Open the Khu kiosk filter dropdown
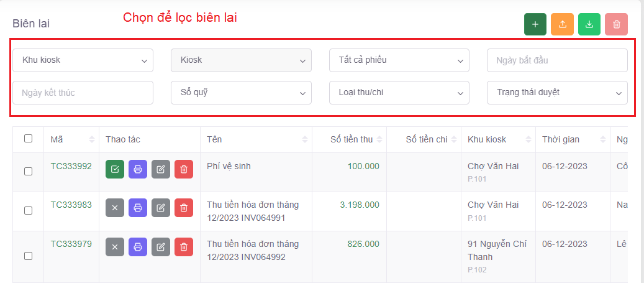 pos(83,60)
